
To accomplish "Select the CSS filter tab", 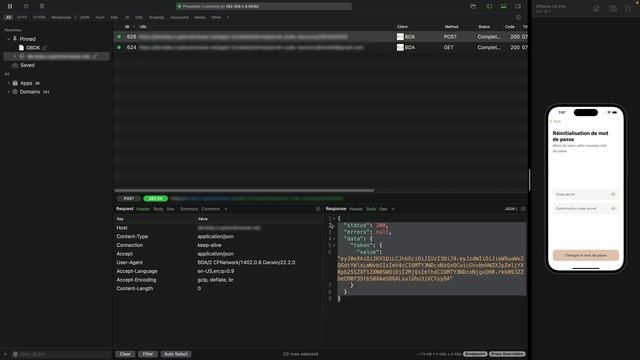I will pos(139,18).
